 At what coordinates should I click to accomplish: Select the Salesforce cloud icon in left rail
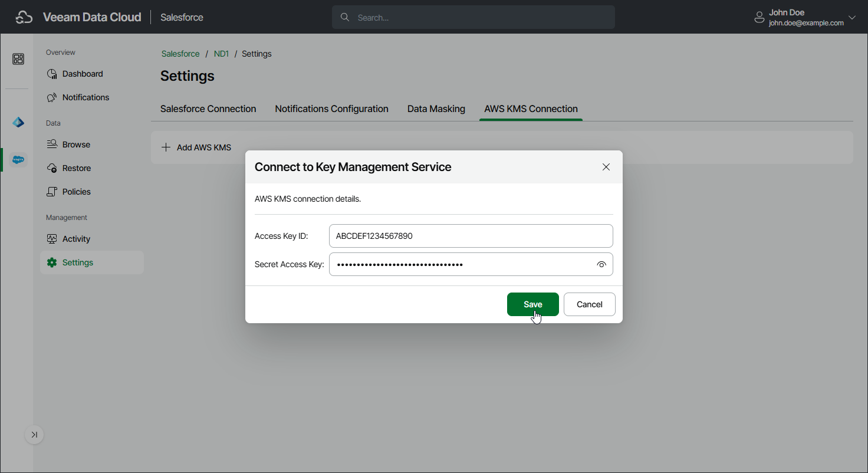[18, 159]
